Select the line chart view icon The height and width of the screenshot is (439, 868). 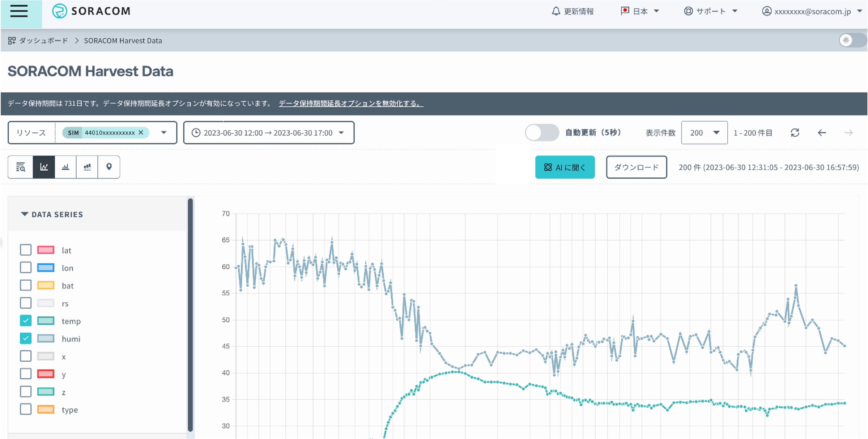pos(44,167)
